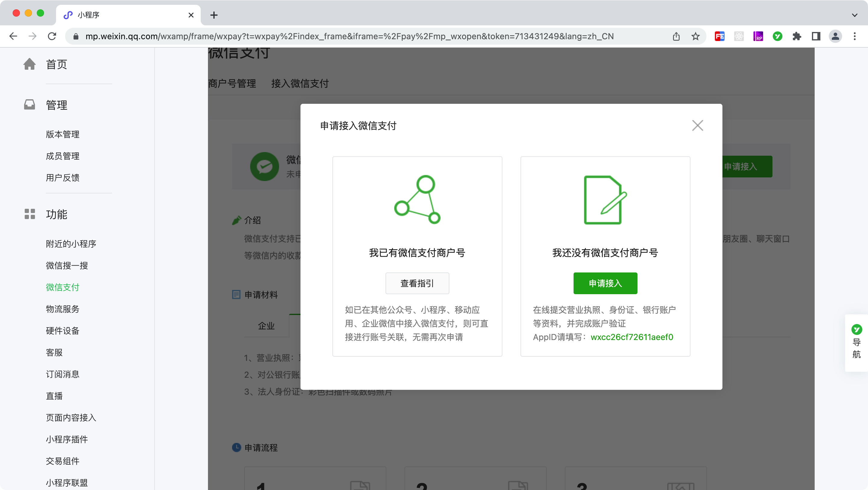This screenshot has height=490, width=868.
Task: Open a new browser tab
Action: click(x=214, y=15)
